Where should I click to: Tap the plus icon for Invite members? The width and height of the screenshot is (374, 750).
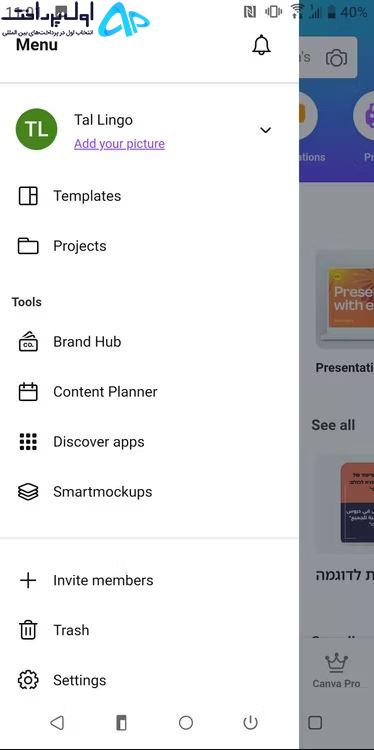[28, 580]
